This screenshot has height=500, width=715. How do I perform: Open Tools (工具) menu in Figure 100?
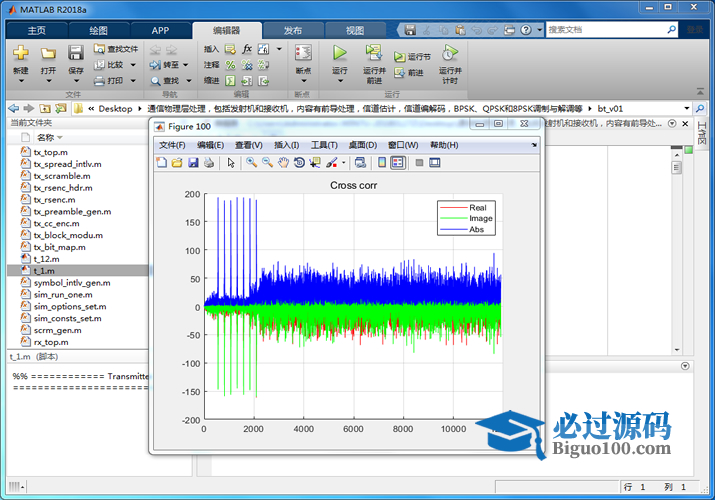click(x=324, y=145)
